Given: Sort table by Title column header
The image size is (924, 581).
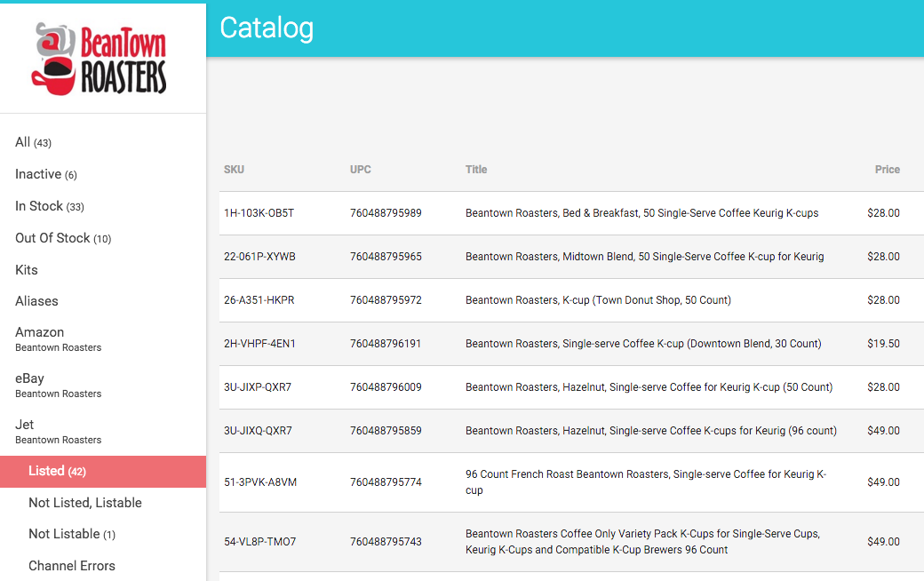Looking at the screenshot, I should pyautogui.click(x=476, y=170).
